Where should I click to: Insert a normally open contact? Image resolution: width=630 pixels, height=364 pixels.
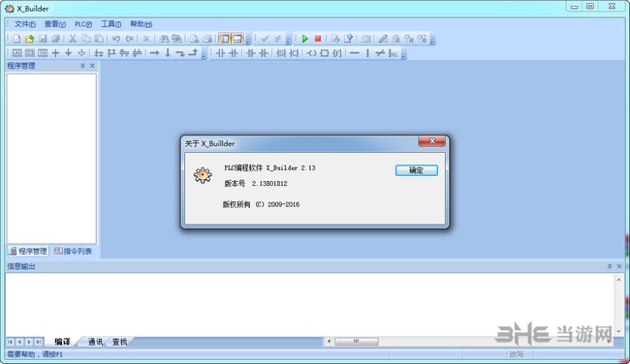pos(220,53)
